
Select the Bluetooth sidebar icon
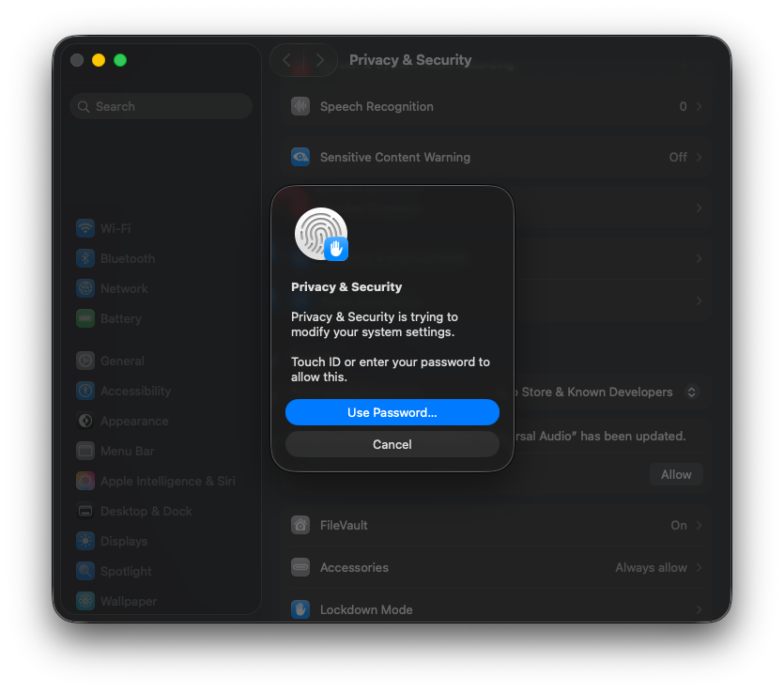point(85,258)
